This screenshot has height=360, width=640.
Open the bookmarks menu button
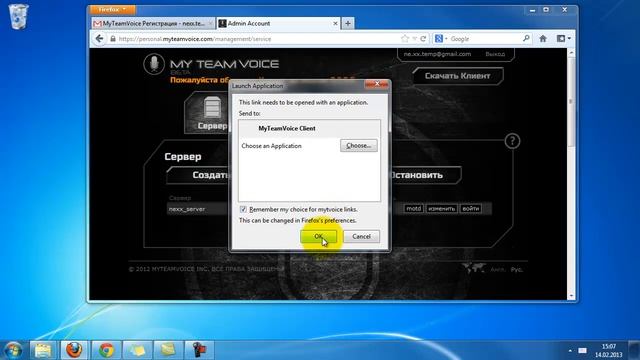(x=564, y=39)
